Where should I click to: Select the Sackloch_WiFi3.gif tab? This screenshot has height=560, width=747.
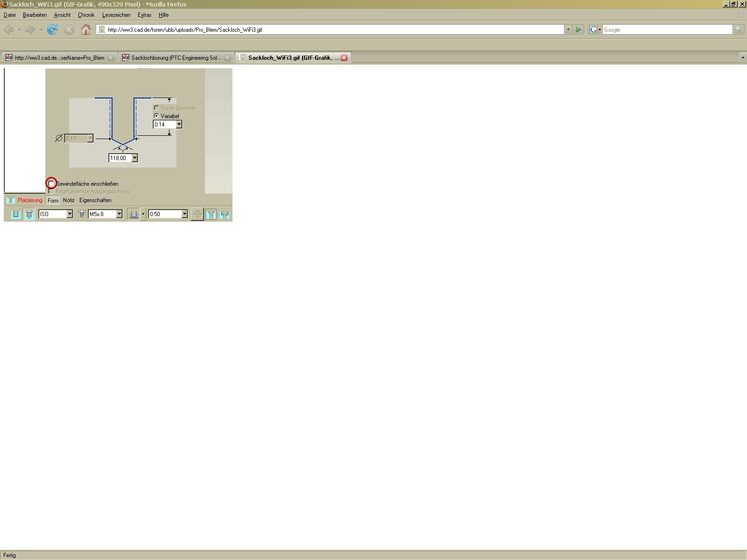293,58
